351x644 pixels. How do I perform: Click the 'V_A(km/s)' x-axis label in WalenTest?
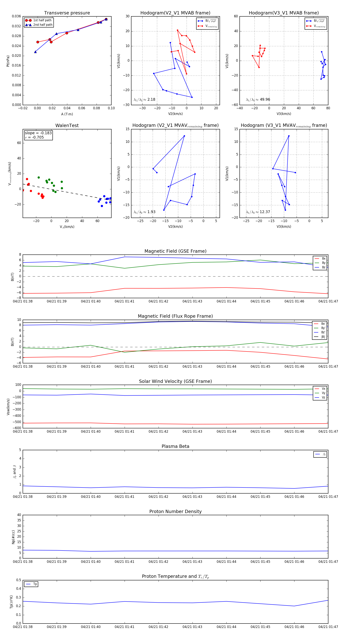point(67,227)
